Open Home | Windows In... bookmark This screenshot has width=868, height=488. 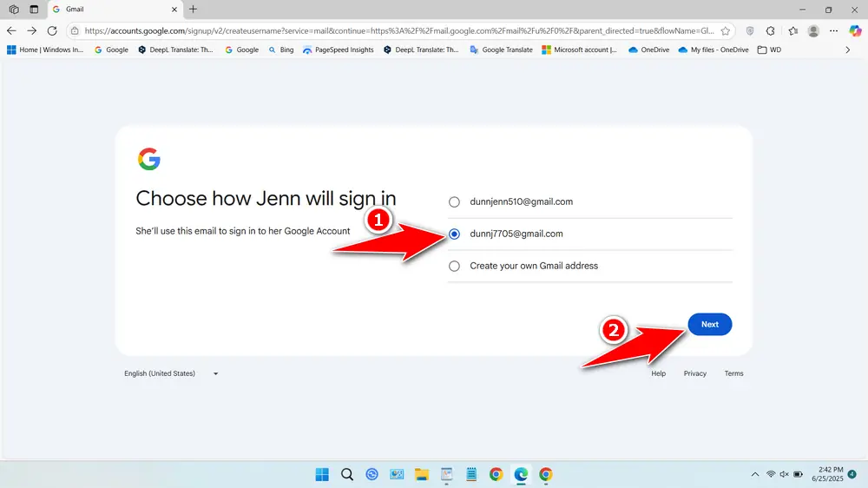45,49
